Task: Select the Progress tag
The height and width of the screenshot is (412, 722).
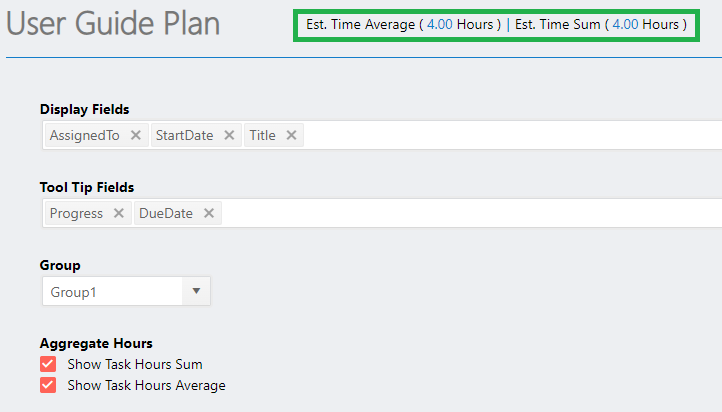Action: [76, 213]
